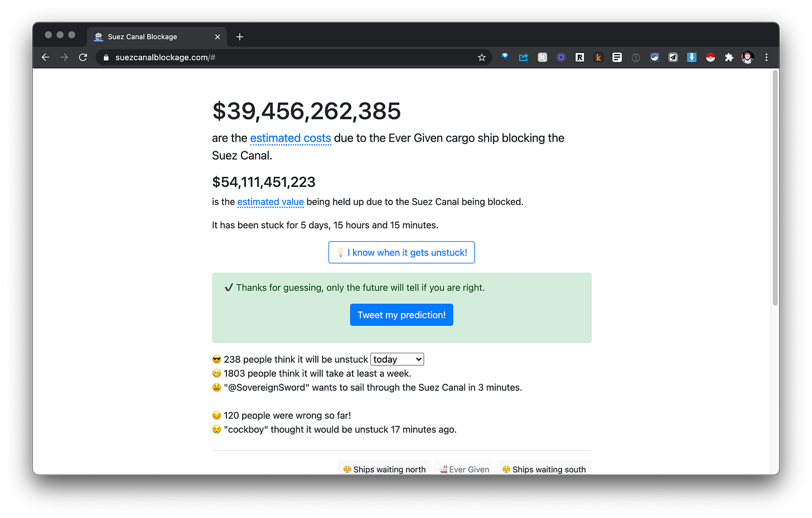The image size is (812, 518).
Task: Click the address bar URL field
Action: click(x=294, y=57)
